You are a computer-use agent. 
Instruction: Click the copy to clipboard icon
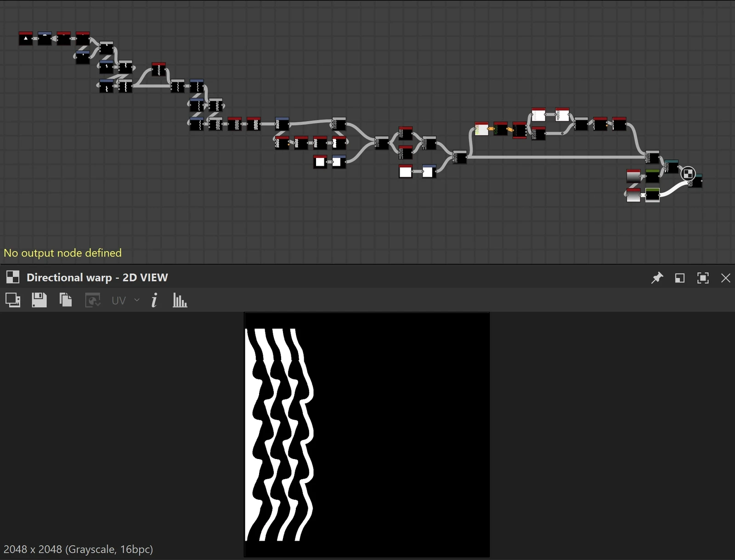tap(66, 300)
